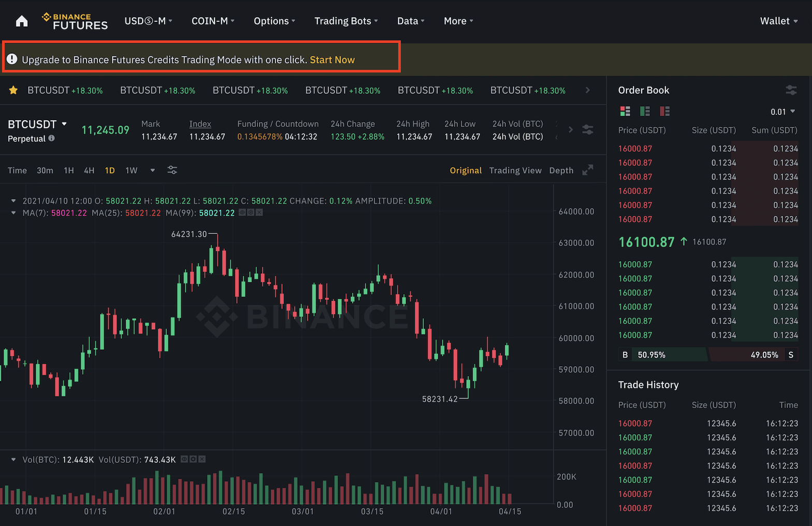Viewport: 812px width, 526px height.
Task: Click the Time column header in Trade History
Action: click(x=789, y=405)
